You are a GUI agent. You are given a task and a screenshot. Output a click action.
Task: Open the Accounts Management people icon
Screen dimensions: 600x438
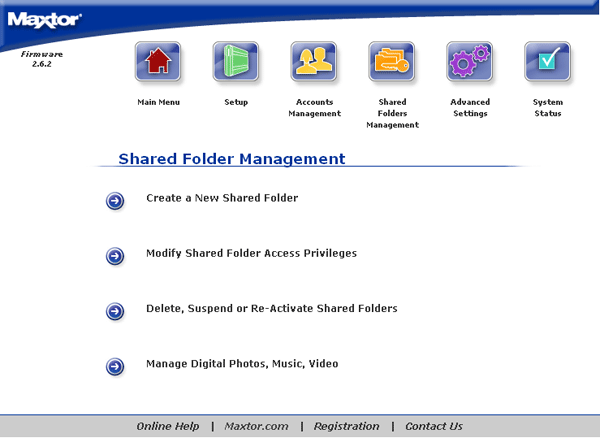(x=314, y=61)
